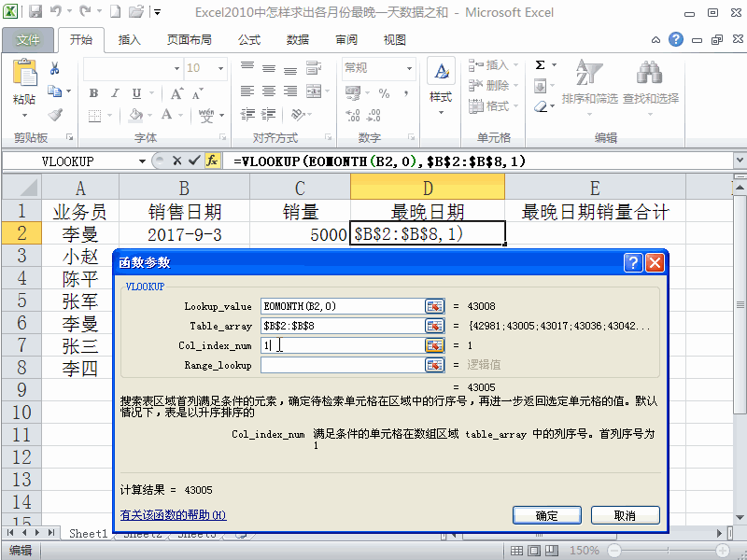Open 查找和选择 find and select

[x=650, y=87]
